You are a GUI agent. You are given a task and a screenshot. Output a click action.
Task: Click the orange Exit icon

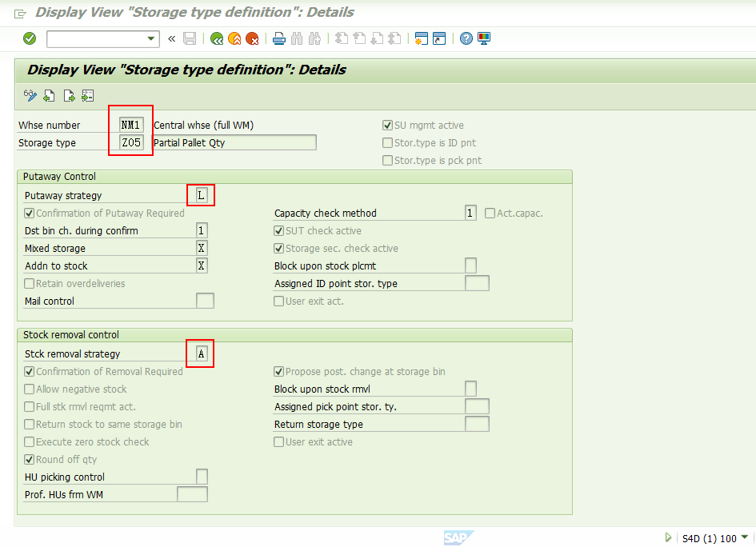[x=235, y=38]
